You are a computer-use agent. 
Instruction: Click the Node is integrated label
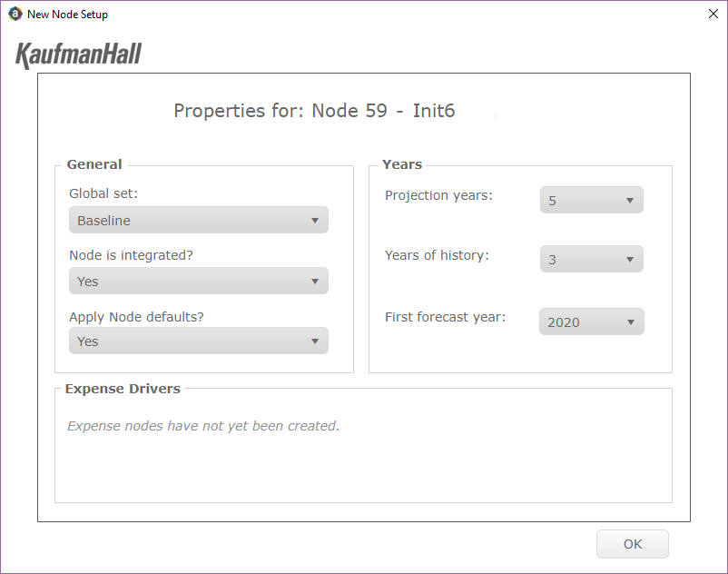click(131, 255)
